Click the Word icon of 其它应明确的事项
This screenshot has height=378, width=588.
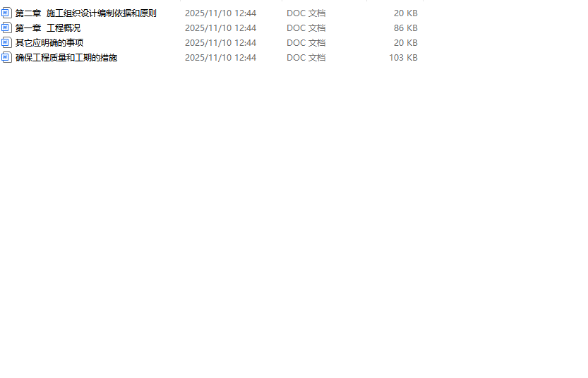pos(6,43)
